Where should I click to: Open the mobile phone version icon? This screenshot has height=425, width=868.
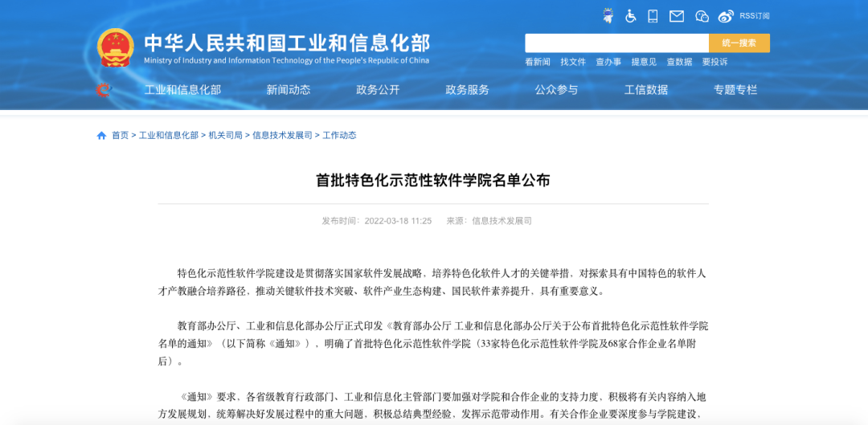click(653, 16)
